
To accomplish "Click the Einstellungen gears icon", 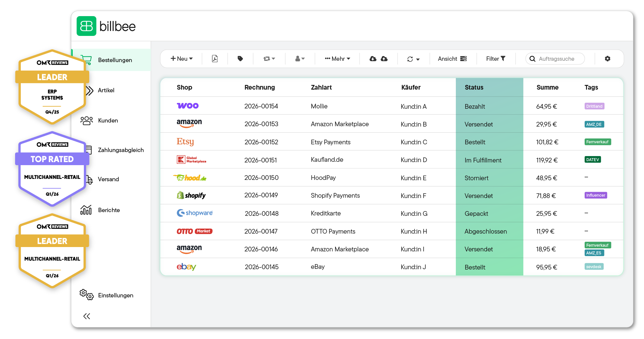I will coord(87,295).
